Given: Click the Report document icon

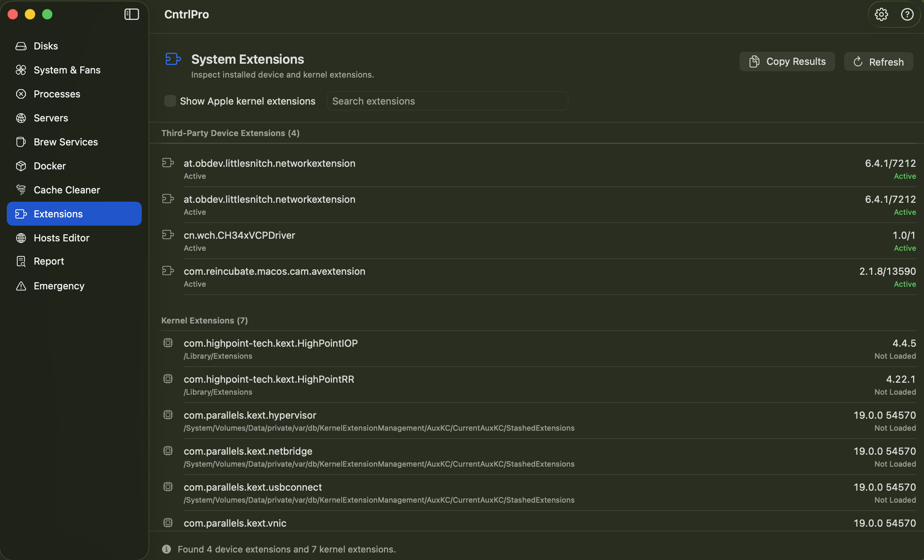Looking at the screenshot, I should (x=21, y=261).
